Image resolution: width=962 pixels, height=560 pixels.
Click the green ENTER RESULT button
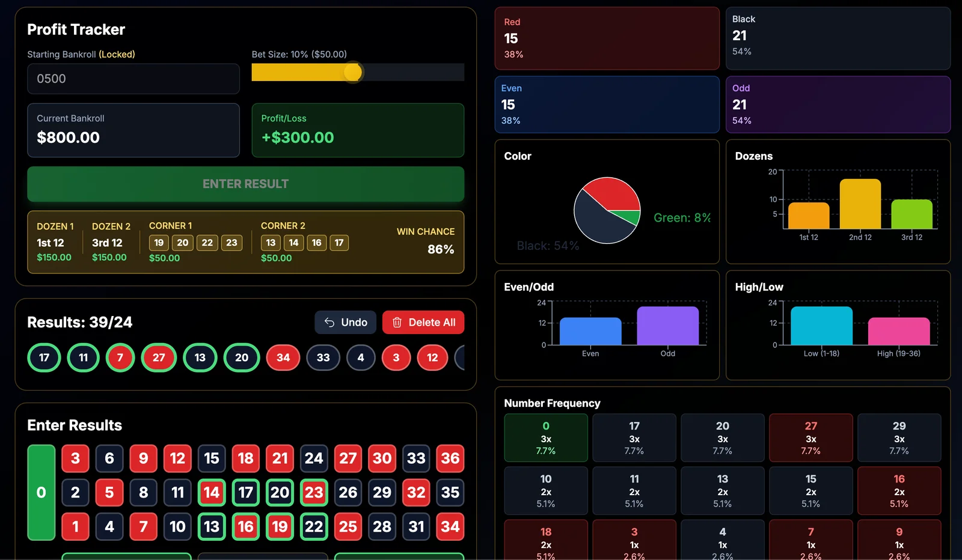245,184
